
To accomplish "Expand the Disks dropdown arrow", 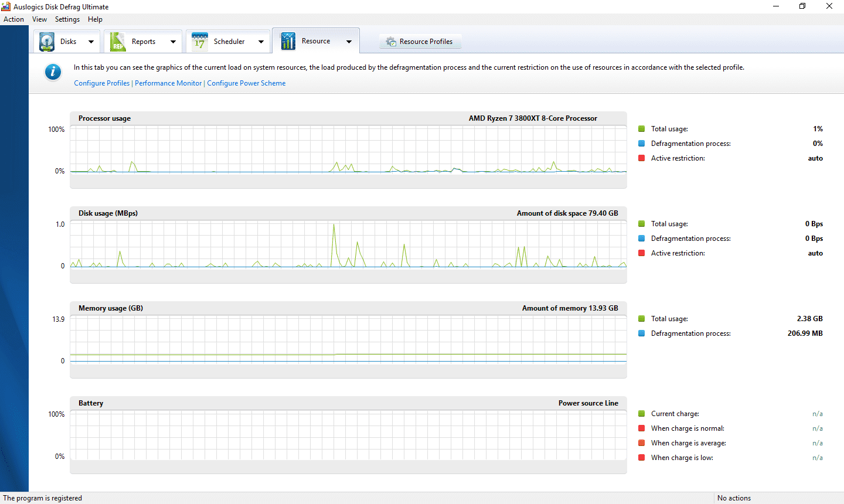I will point(91,42).
